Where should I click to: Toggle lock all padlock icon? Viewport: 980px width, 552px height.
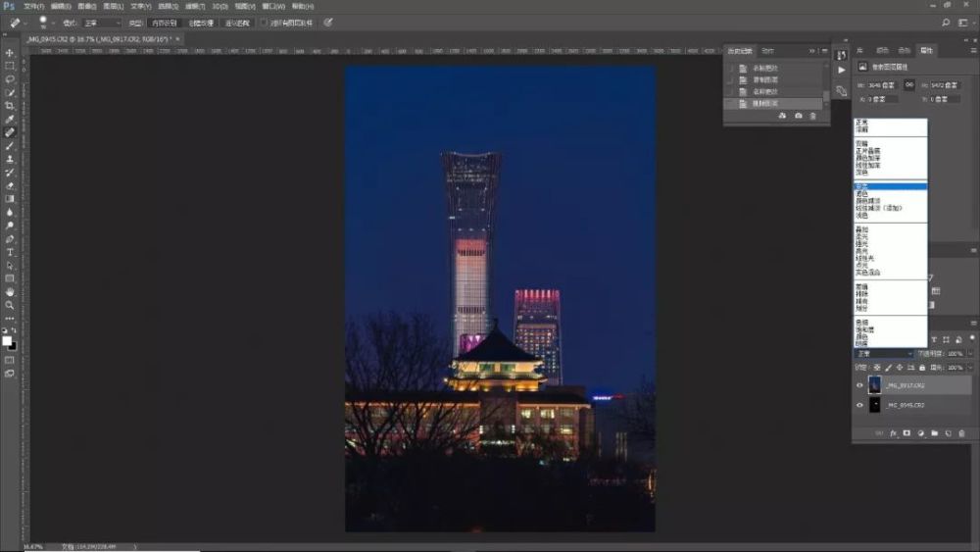tap(922, 368)
